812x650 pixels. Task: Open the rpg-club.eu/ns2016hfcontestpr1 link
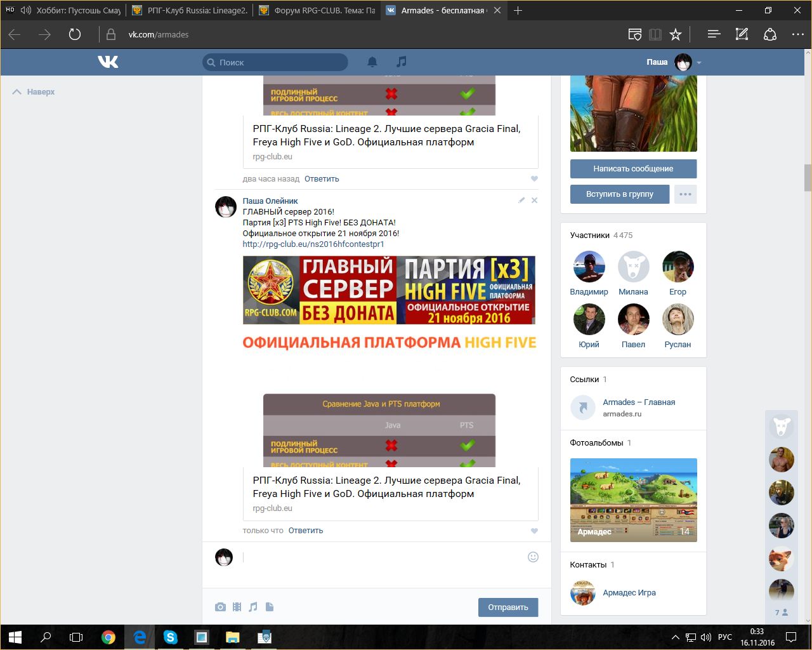(313, 244)
